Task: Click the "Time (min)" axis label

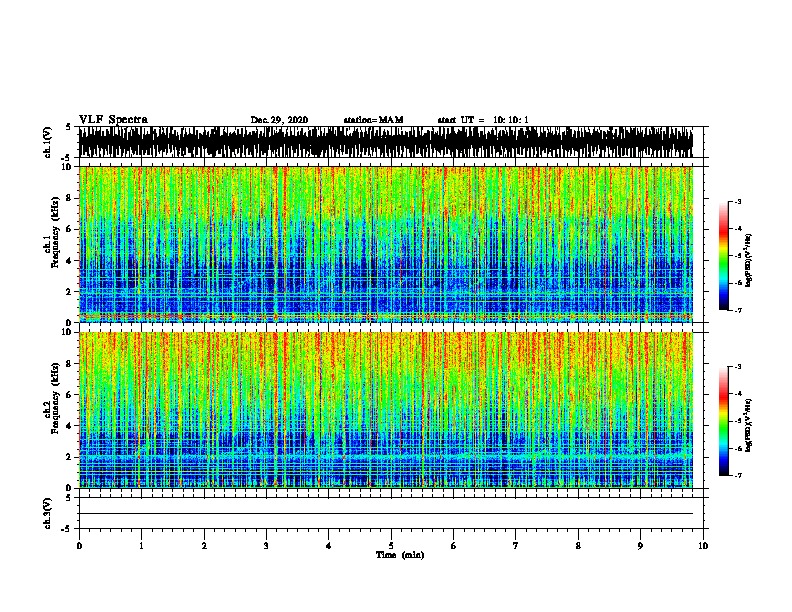Action: pos(400,555)
